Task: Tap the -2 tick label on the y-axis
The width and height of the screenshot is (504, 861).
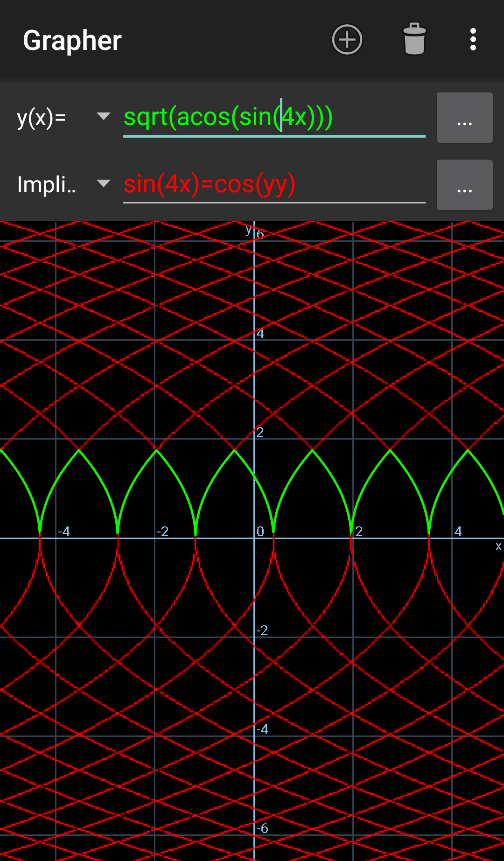Action: pos(262,630)
